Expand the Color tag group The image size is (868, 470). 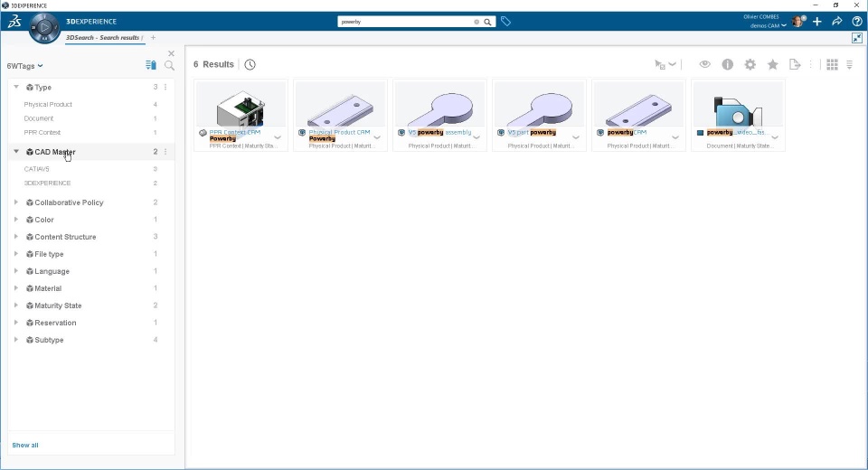(x=16, y=220)
